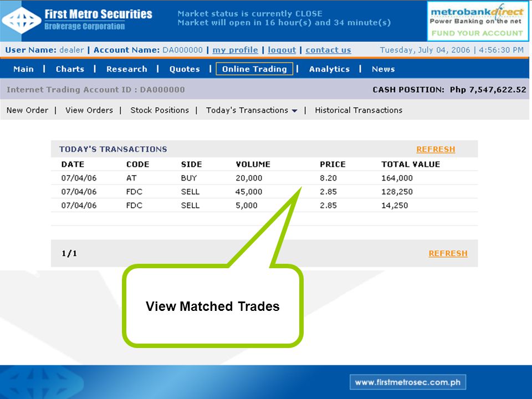Click New Order in the submenu
532x399 pixels.
click(28, 110)
